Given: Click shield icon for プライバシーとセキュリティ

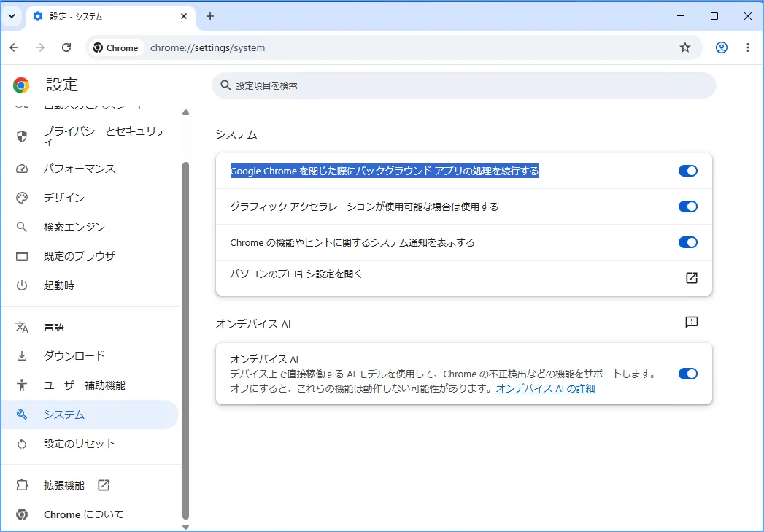Looking at the screenshot, I should [x=22, y=136].
